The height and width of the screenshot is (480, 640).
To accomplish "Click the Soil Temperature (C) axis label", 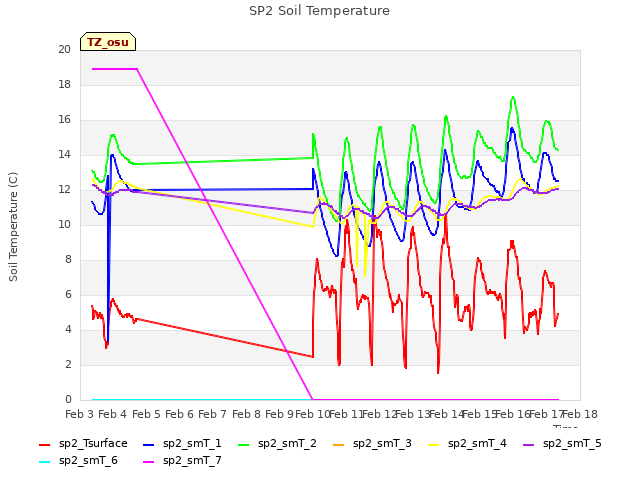I will coord(13,227).
